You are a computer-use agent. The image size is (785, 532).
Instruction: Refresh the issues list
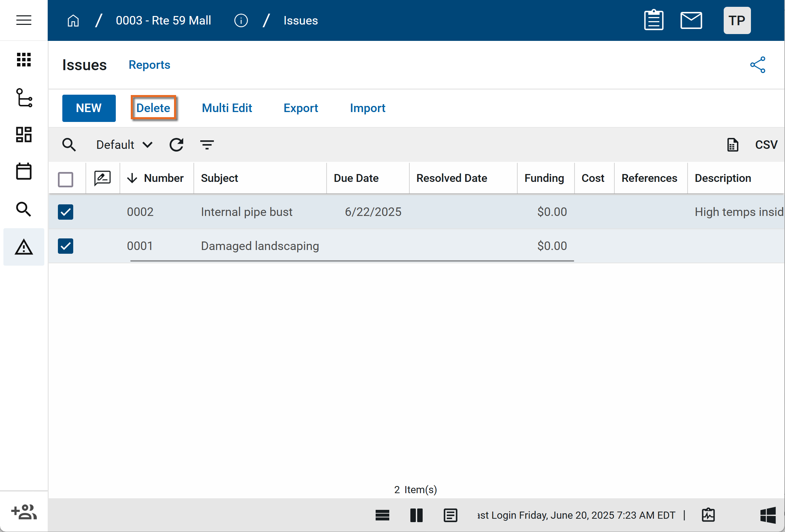(x=176, y=145)
